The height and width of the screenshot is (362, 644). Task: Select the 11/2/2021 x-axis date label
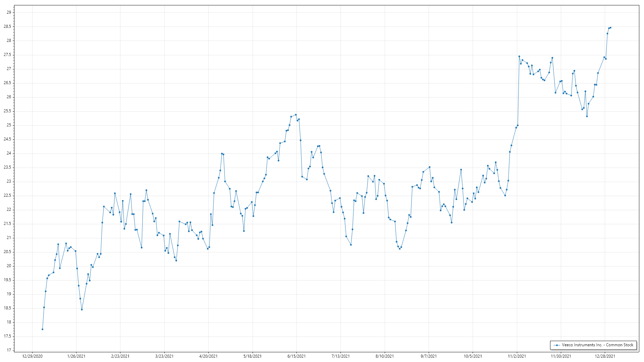click(517, 356)
